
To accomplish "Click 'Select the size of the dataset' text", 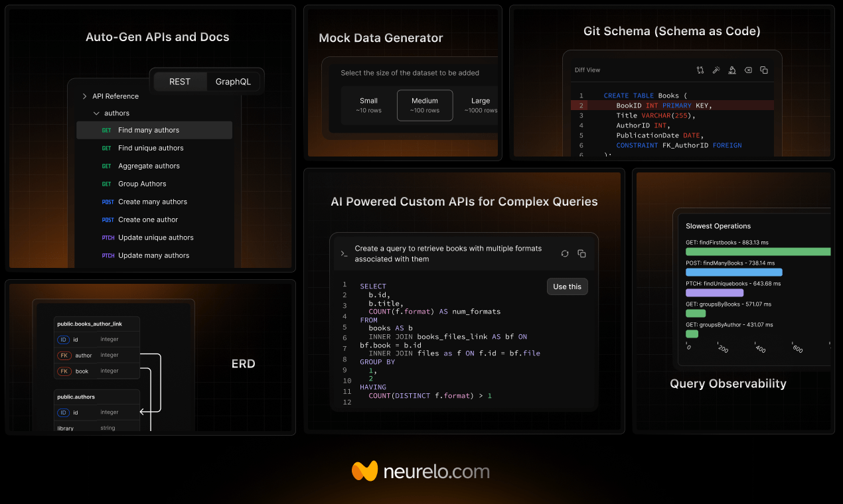I will coord(410,73).
